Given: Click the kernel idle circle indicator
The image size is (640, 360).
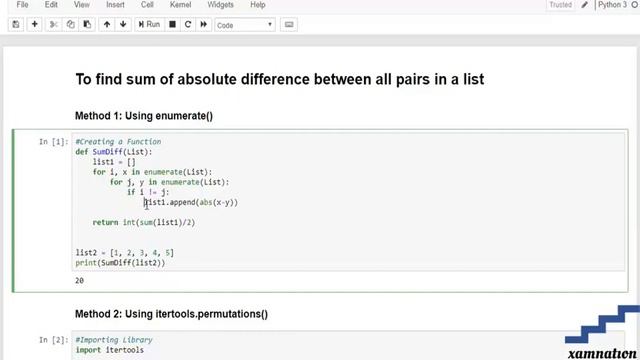Looking at the screenshot, I should pyautogui.click(x=635, y=5).
